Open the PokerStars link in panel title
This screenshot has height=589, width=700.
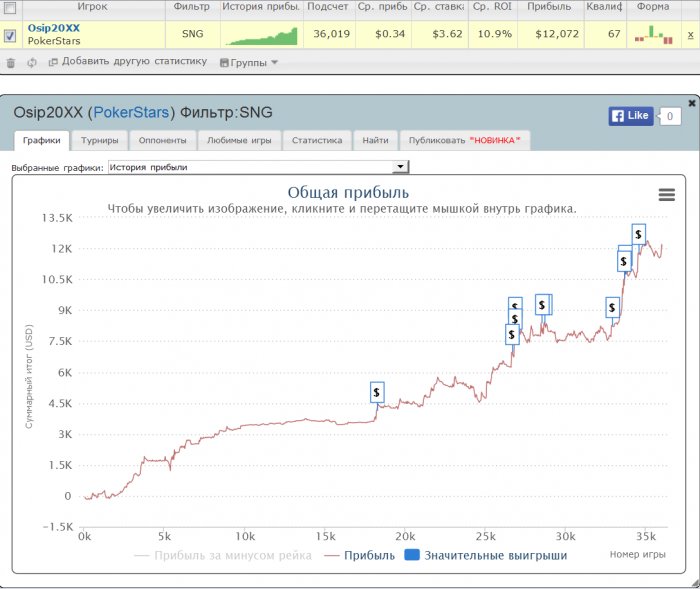(131, 112)
